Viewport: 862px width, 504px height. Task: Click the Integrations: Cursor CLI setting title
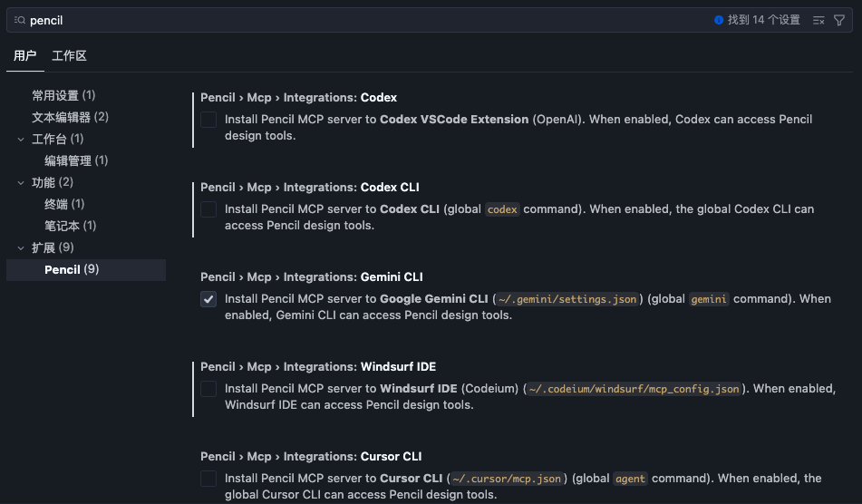point(311,456)
